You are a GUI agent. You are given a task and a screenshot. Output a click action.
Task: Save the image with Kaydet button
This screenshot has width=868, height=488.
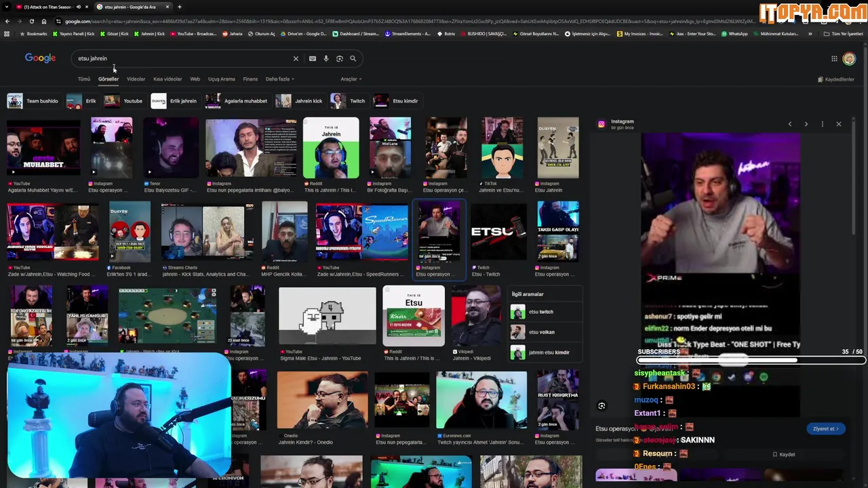click(x=783, y=455)
